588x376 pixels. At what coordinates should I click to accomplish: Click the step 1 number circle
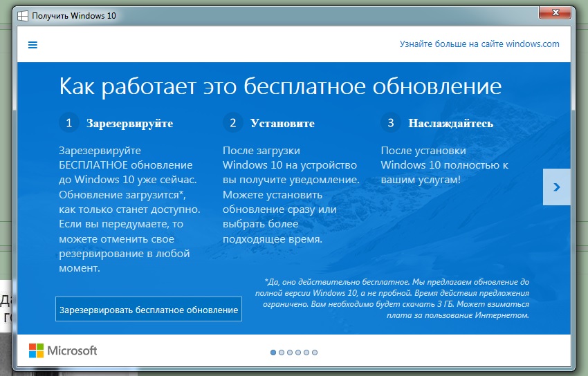69,123
